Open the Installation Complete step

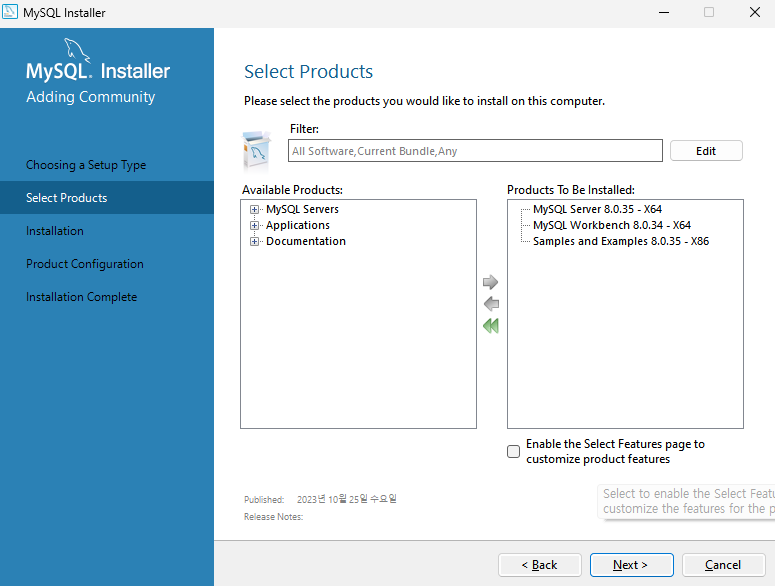click(x=82, y=297)
